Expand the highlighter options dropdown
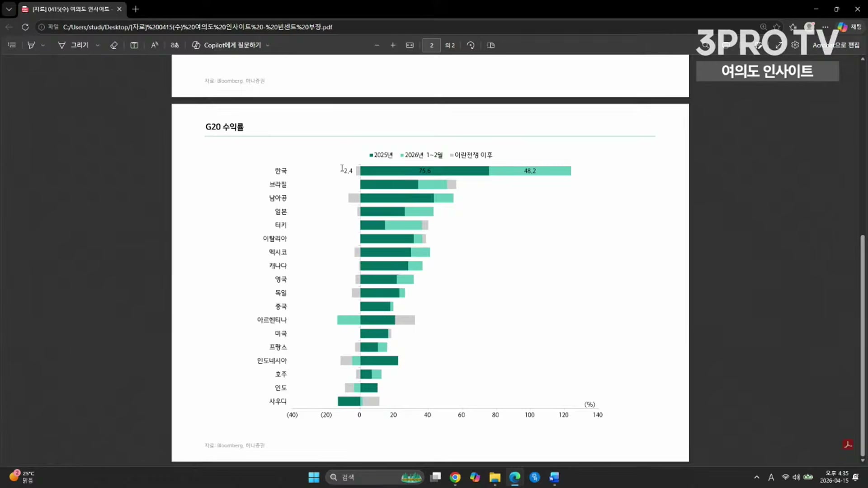The image size is (868, 488). [43, 45]
